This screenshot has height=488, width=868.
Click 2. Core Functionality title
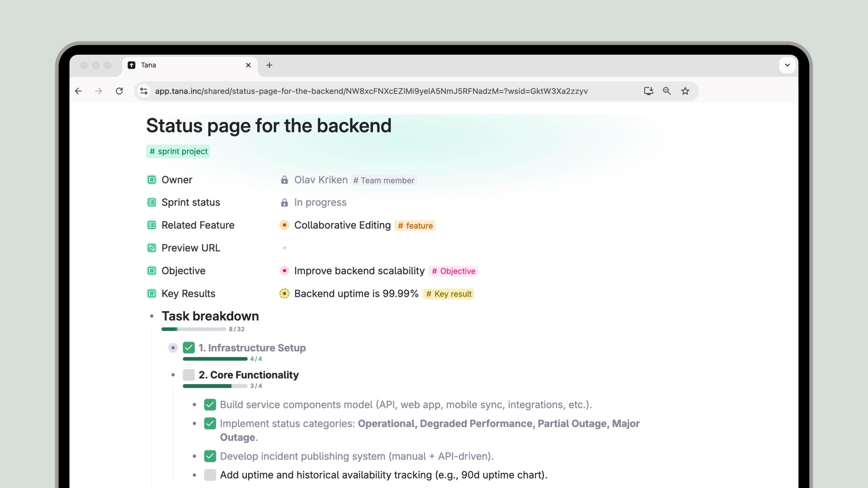click(x=249, y=375)
